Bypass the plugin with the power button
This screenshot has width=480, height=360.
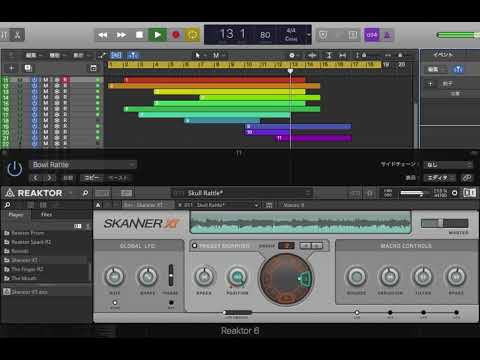[x=15, y=168]
